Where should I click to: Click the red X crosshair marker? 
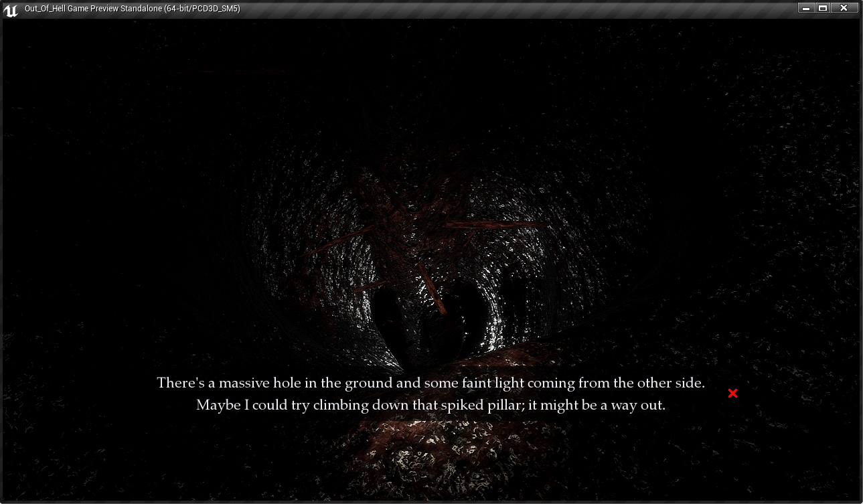click(732, 394)
